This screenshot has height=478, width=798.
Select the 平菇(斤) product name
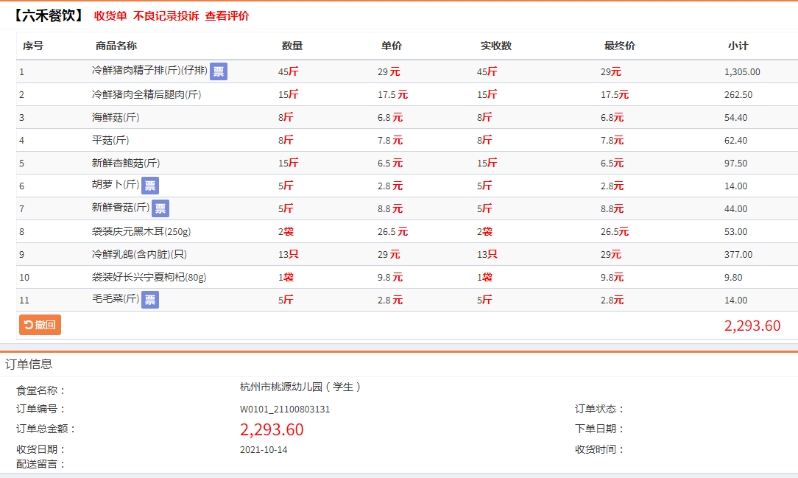coord(110,140)
